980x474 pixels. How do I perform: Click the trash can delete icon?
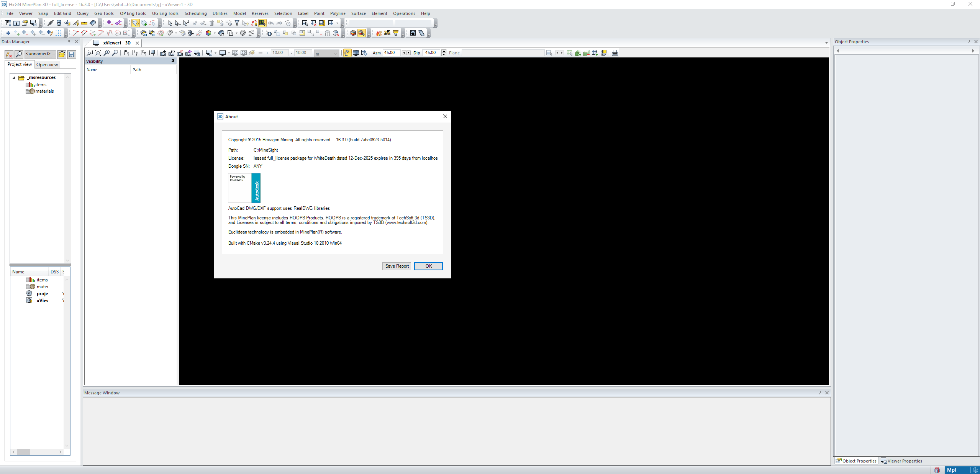[x=211, y=23]
